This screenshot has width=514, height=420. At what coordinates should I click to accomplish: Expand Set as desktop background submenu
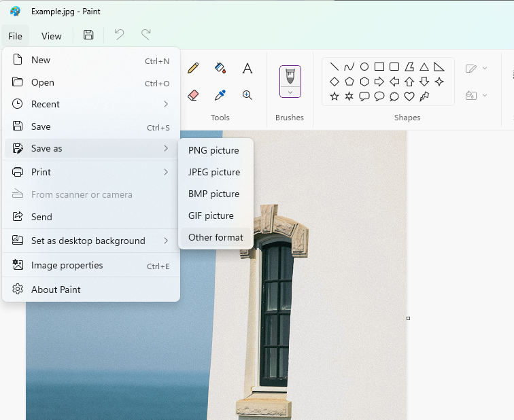(x=91, y=241)
